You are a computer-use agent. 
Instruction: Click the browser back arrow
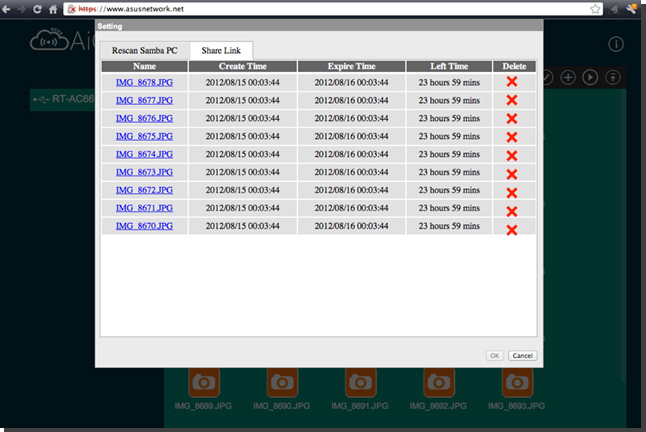[8, 9]
